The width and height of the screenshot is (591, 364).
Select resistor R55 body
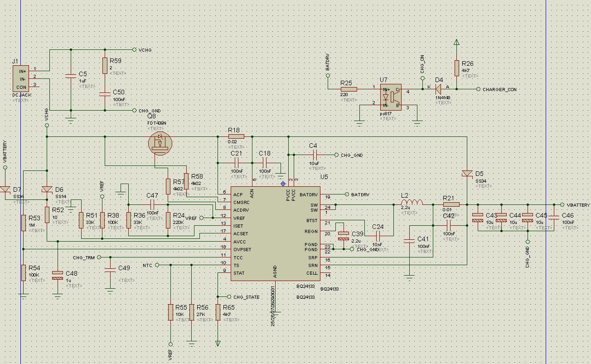click(171, 312)
